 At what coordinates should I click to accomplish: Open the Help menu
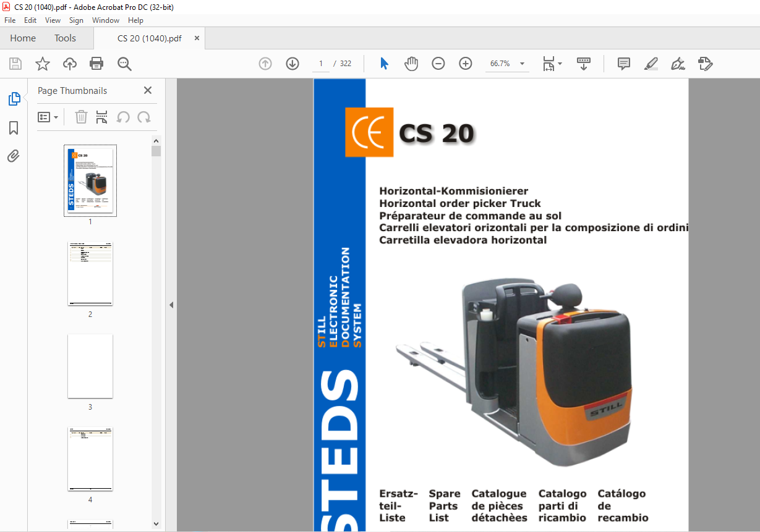(135, 20)
